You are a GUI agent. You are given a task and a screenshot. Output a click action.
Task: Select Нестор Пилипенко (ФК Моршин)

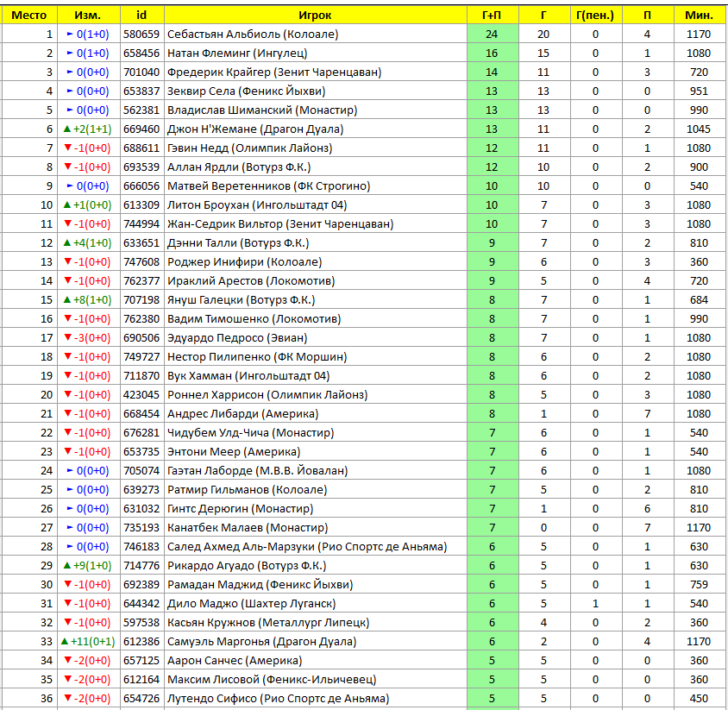point(257,357)
